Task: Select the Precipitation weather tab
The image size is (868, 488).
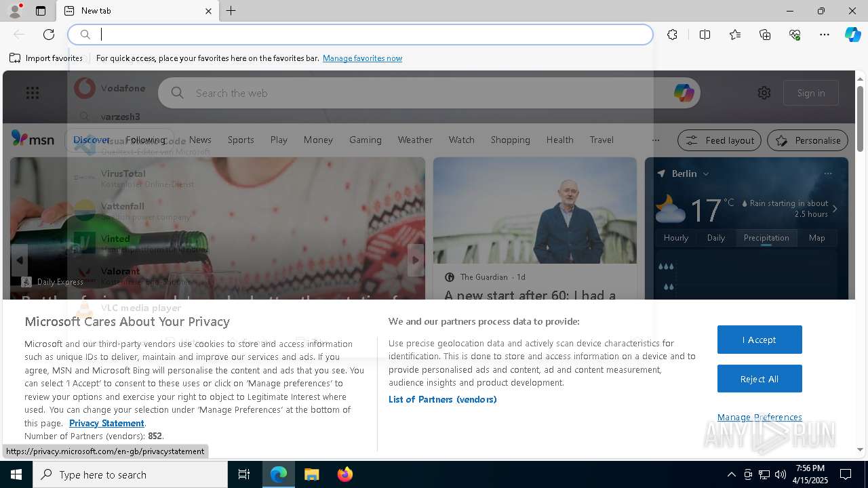Action: pyautogui.click(x=766, y=238)
